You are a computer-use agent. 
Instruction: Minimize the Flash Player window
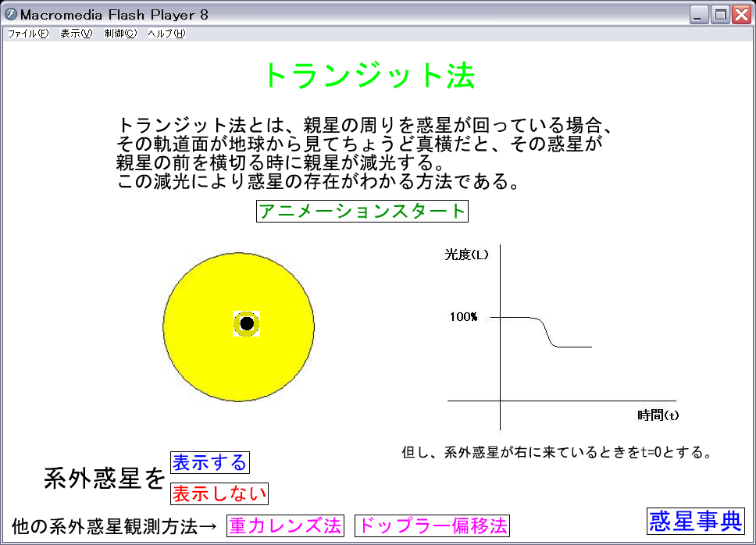click(699, 15)
